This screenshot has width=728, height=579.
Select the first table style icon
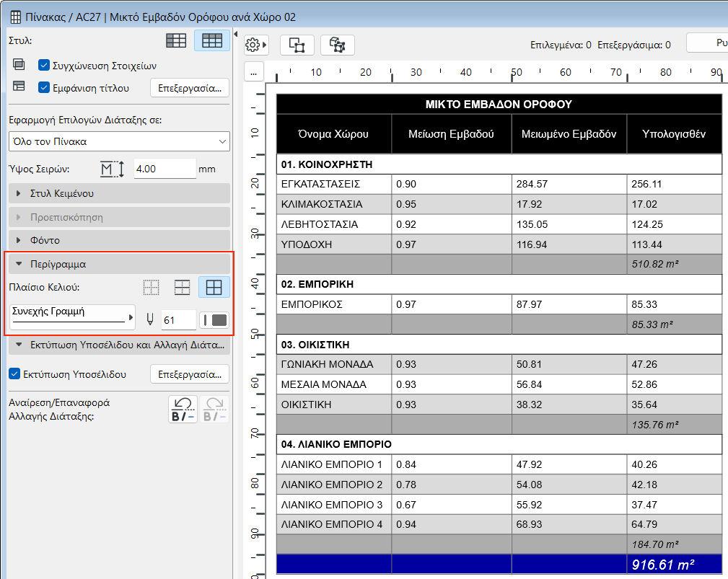[x=176, y=41]
